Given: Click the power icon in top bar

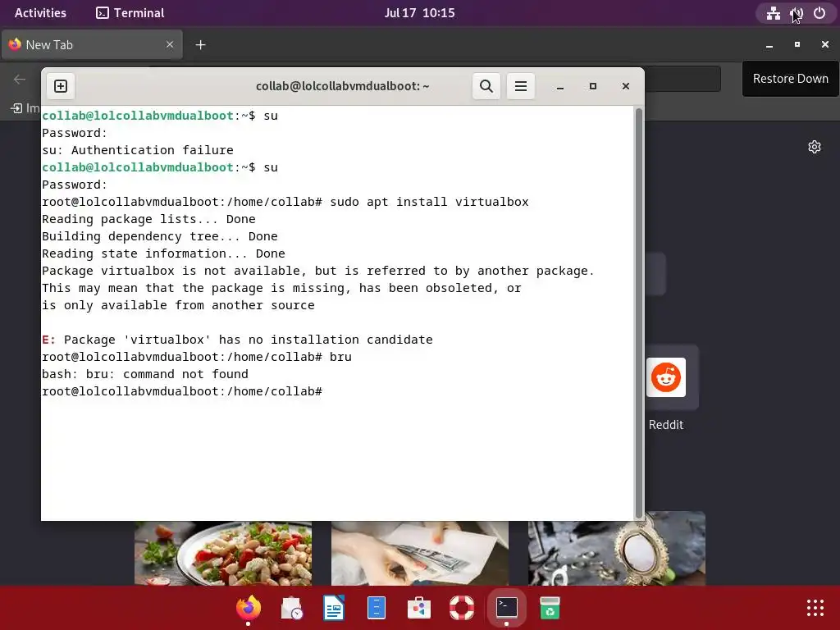Looking at the screenshot, I should 819,13.
